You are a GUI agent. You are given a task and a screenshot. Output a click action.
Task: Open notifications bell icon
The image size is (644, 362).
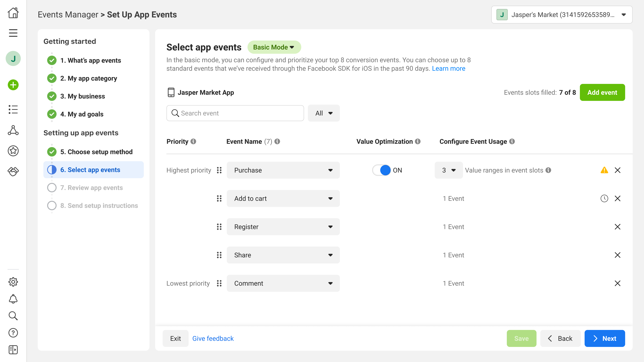point(13,299)
